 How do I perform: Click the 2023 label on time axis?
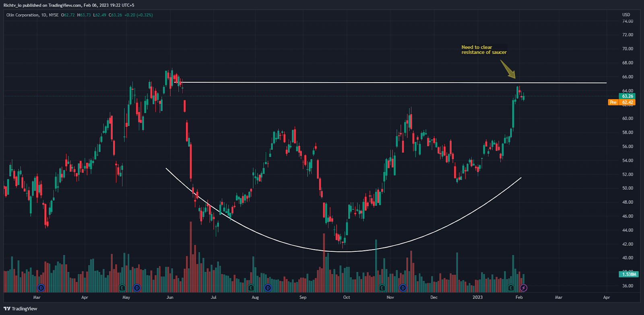pyautogui.click(x=477, y=297)
